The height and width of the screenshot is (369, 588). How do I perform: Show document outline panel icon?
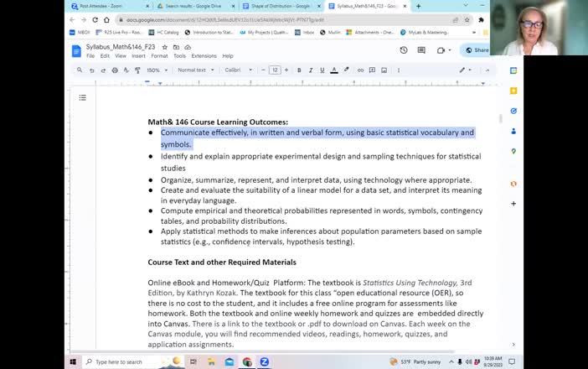tap(82, 98)
